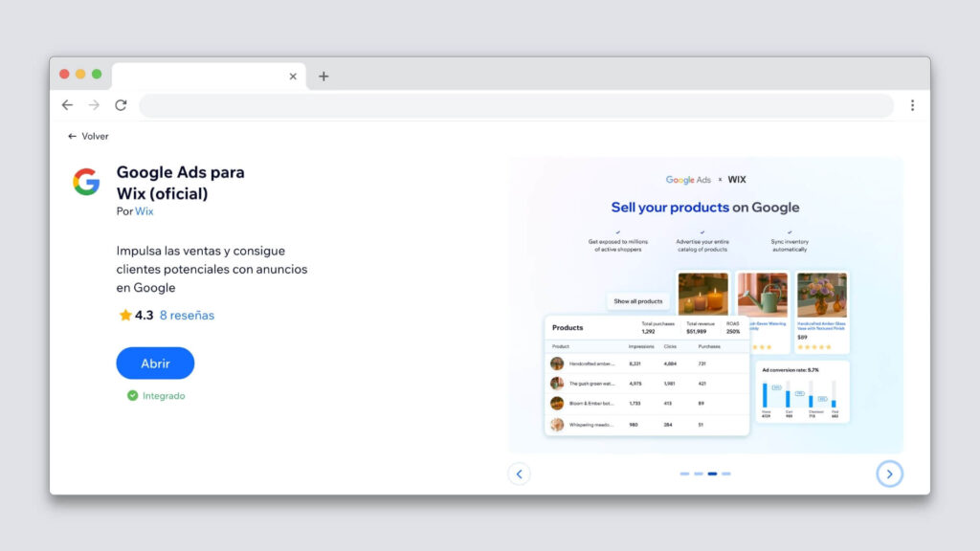The width and height of the screenshot is (980, 551).
Task: Click the Volver back link
Action: (88, 136)
